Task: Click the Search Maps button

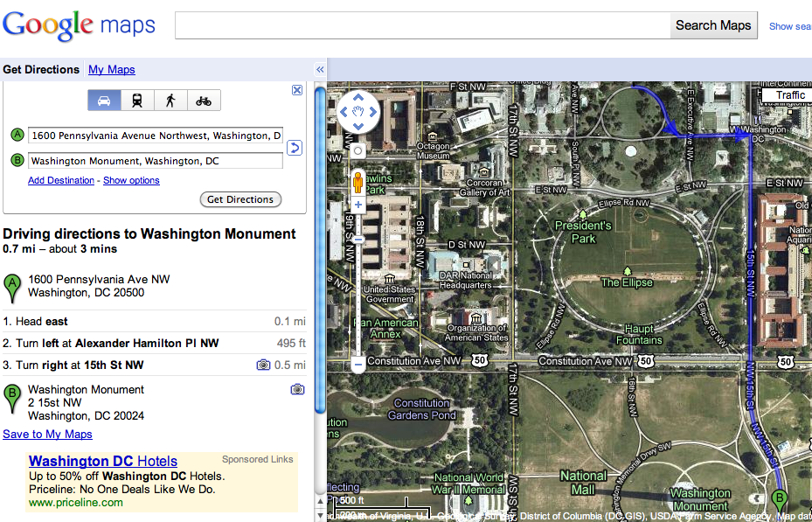Action: (x=713, y=25)
